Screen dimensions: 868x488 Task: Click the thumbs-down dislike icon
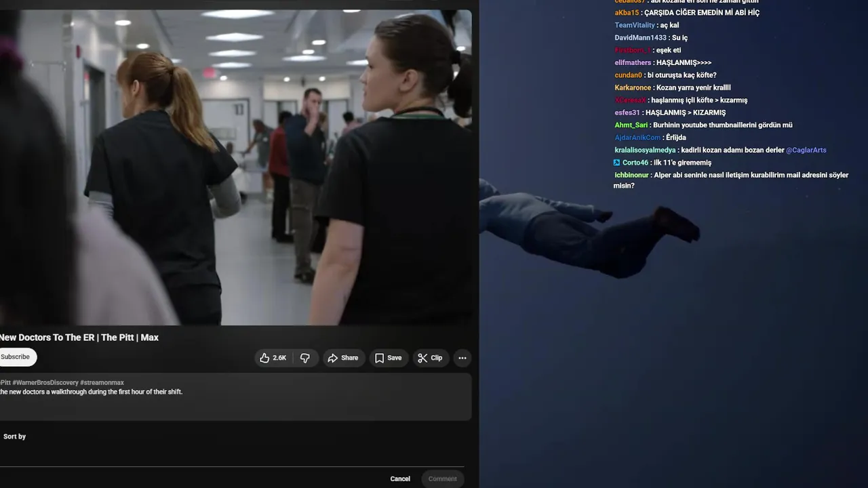(305, 358)
